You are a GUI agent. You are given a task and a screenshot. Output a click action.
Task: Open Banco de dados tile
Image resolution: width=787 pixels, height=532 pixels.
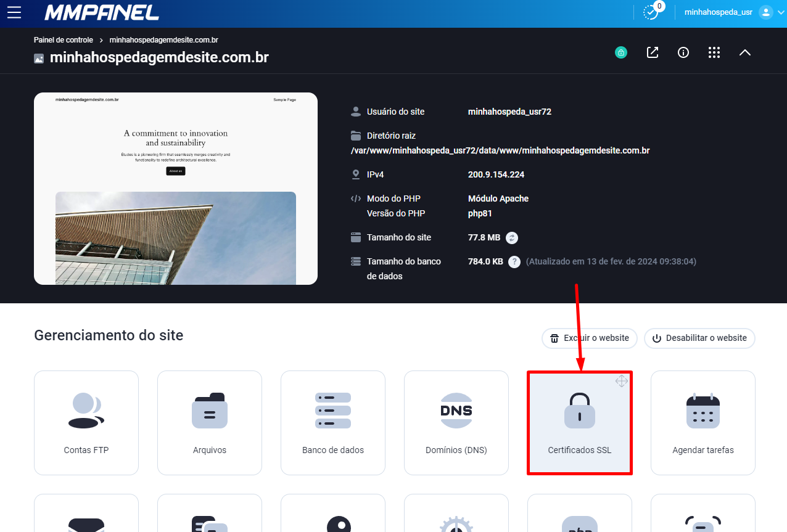pyautogui.click(x=333, y=423)
